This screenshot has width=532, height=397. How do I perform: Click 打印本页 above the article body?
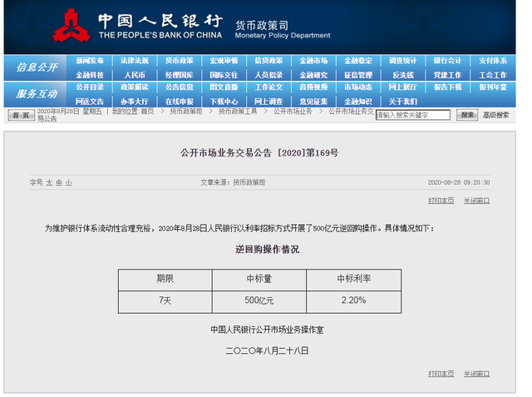pyautogui.click(x=441, y=201)
